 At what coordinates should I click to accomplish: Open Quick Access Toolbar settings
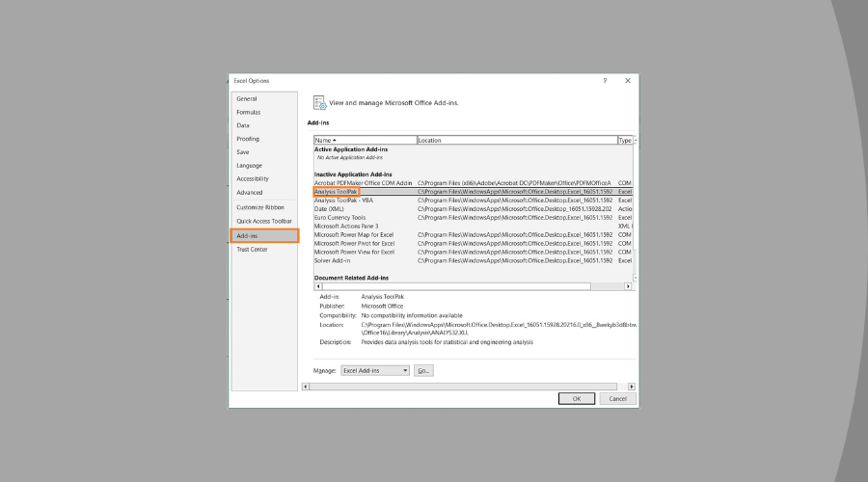(264, 221)
